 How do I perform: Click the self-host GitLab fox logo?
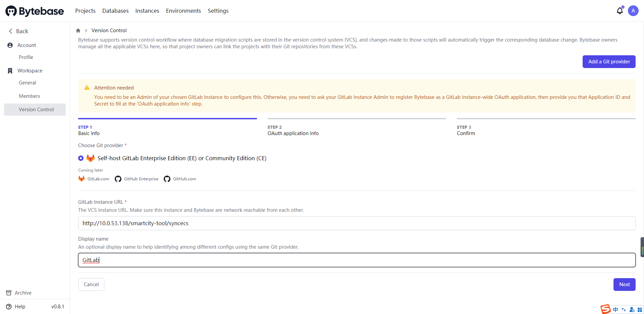click(x=91, y=158)
